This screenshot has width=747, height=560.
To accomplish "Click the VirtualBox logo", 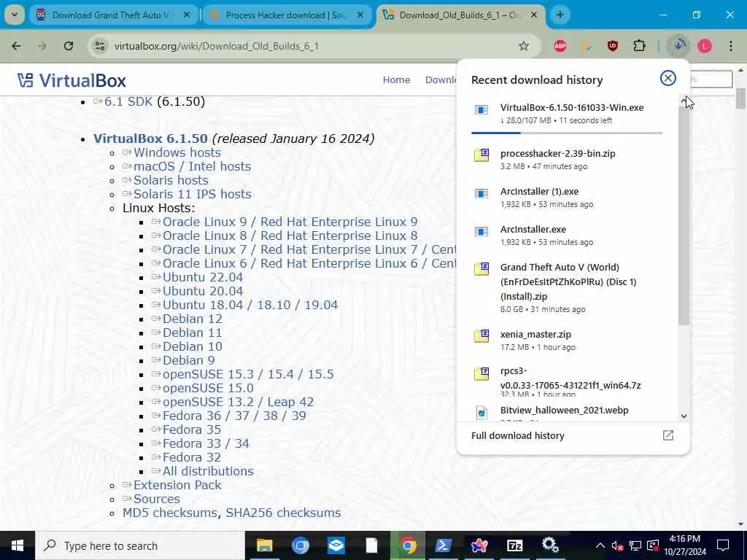I will (x=72, y=80).
